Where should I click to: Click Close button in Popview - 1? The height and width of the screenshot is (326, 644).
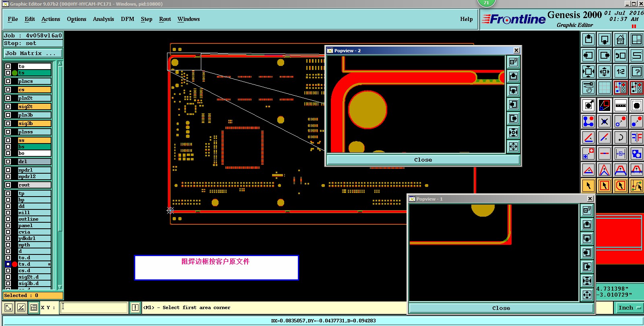click(x=501, y=308)
